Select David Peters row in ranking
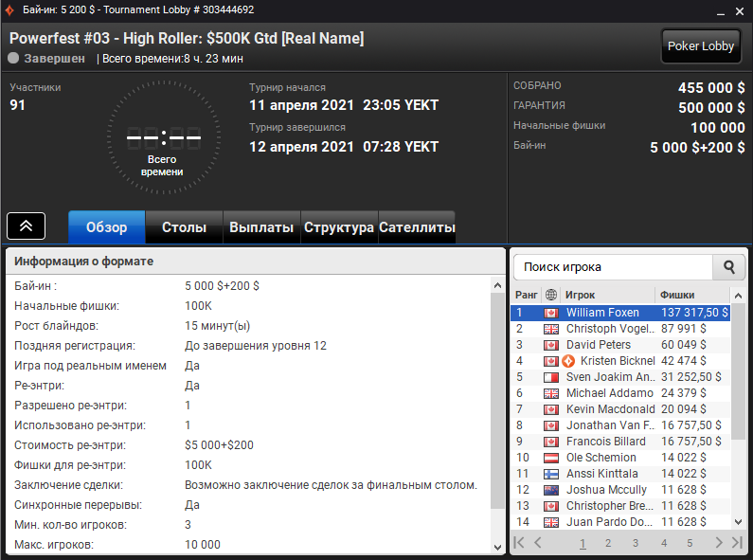The image size is (753, 560). coord(620,345)
